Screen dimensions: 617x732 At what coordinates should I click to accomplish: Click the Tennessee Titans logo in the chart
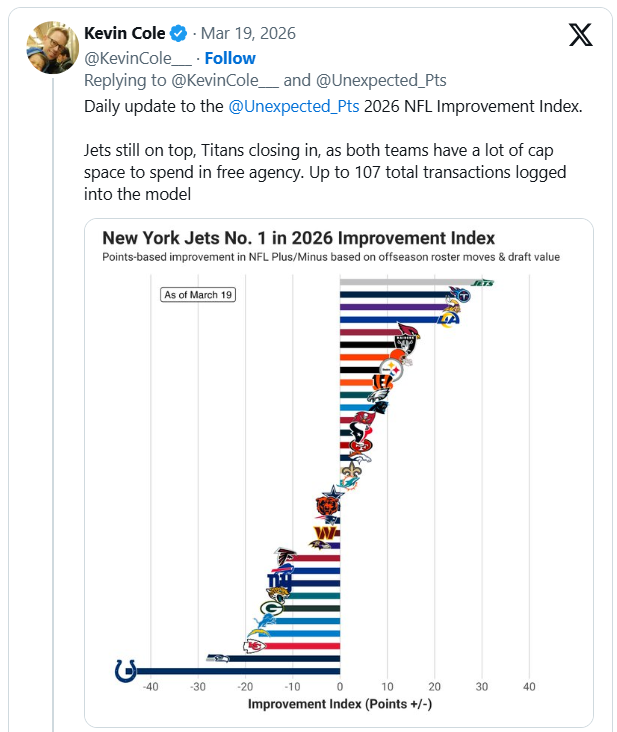pyautogui.click(x=459, y=295)
